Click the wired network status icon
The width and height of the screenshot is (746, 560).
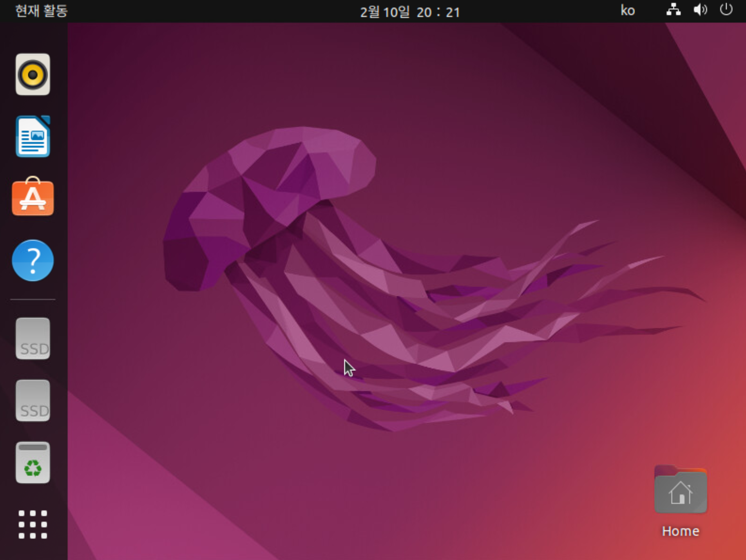(x=674, y=10)
